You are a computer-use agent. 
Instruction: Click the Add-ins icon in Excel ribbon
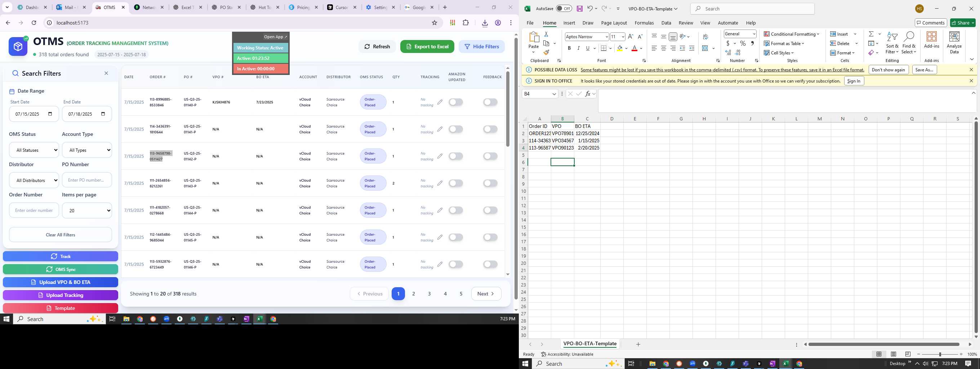(931, 40)
